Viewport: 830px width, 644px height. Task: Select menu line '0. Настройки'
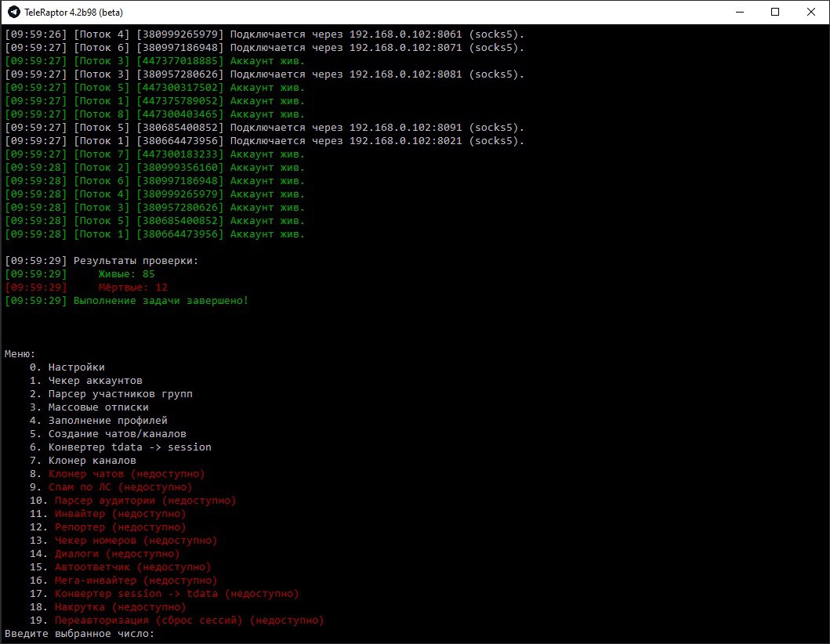click(67, 367)
